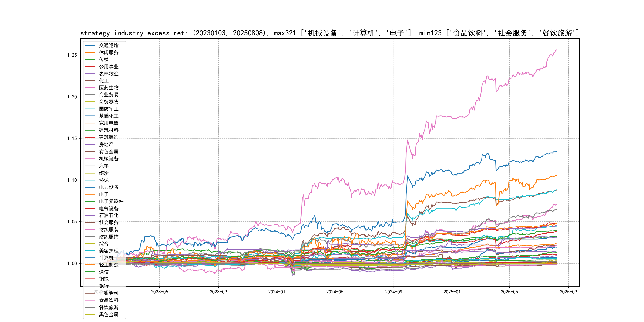Click the 1.25 y-axis tick label
Screen dimensions: 644x322
(72, 55)
